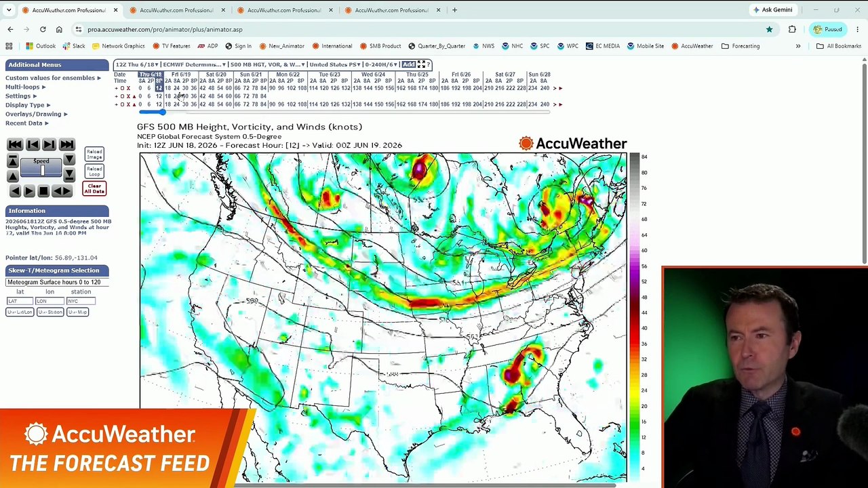Switch to the third AccuWeather Professional tab
This screenshot has height=488, width=868.
(283, 10)
